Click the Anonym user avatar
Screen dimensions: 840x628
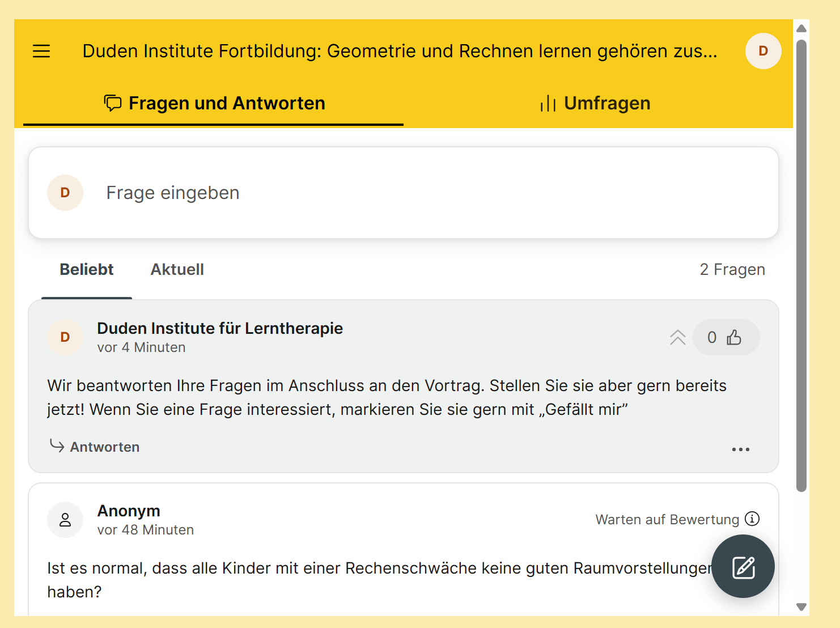(x=65, y=520)
